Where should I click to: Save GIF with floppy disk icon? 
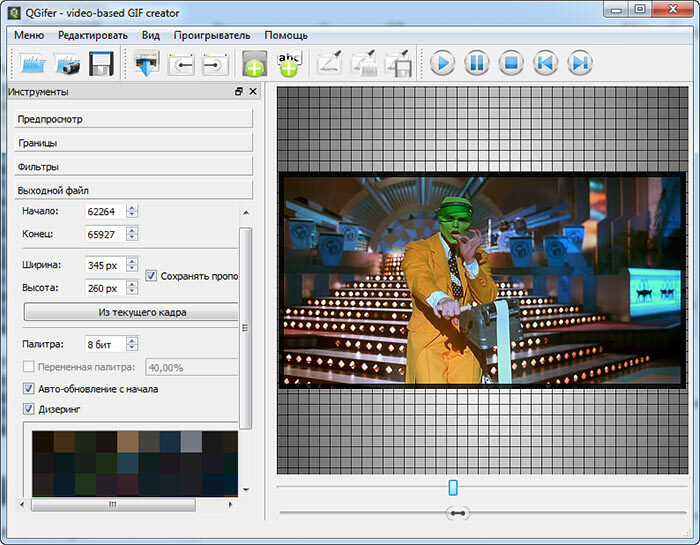click(x=101, y=63)
